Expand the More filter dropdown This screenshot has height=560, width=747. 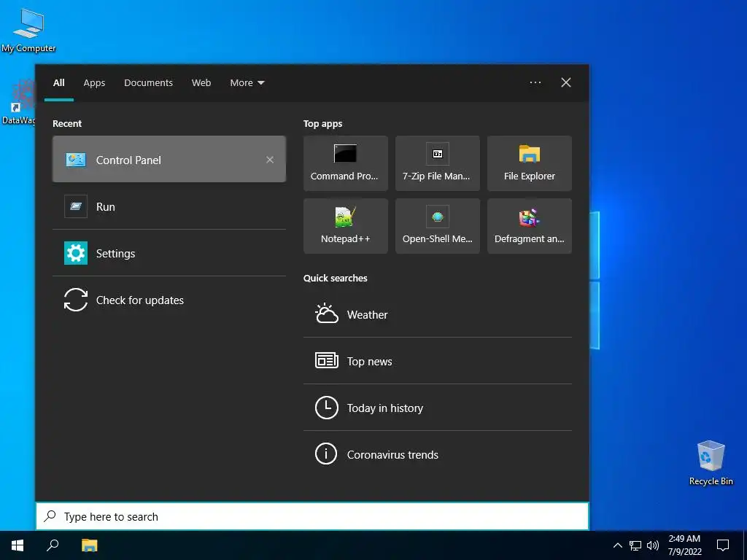coord(247,82)
